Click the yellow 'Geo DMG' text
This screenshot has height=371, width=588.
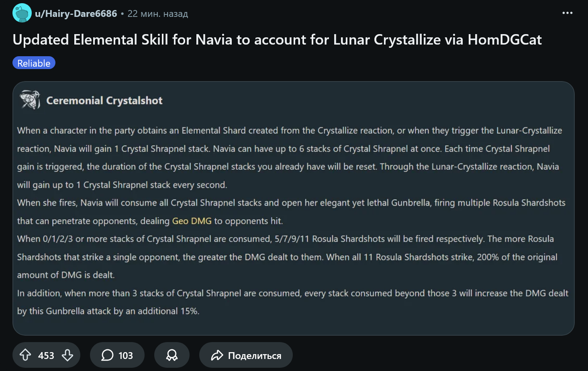click(x=192, y=221)
